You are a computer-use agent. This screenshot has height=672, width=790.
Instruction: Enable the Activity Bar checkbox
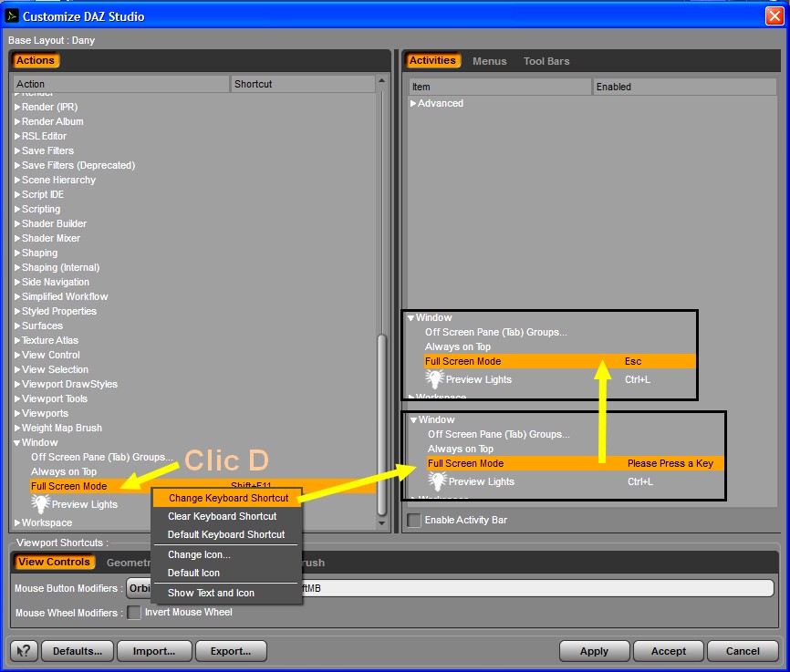coord(414,520)
